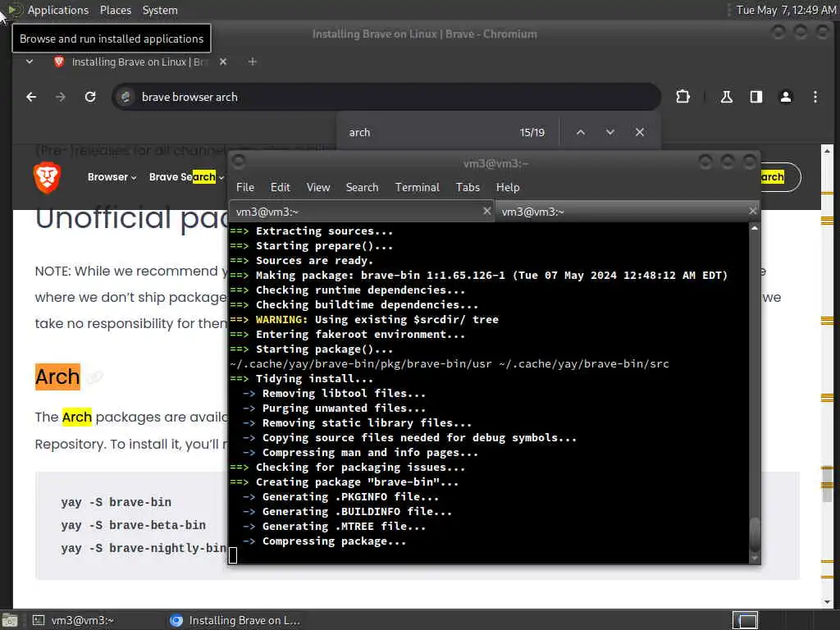
Task: Open the terminal File menu
Action: 245,187
